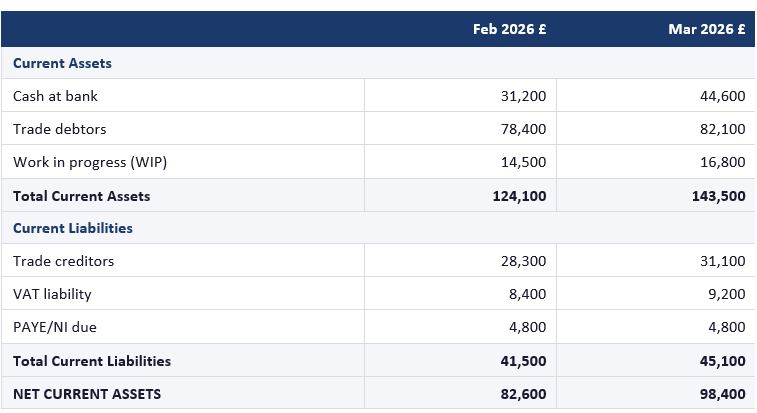Select the NET CURRENT ASSETS value 98,400

[x=722, y=394]
